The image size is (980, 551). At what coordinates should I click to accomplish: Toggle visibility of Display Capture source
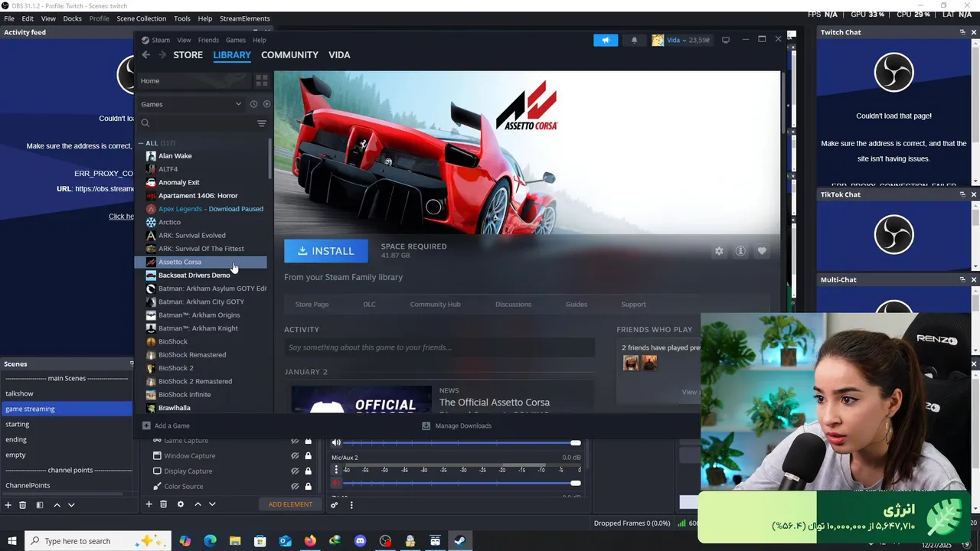[295, 471]
